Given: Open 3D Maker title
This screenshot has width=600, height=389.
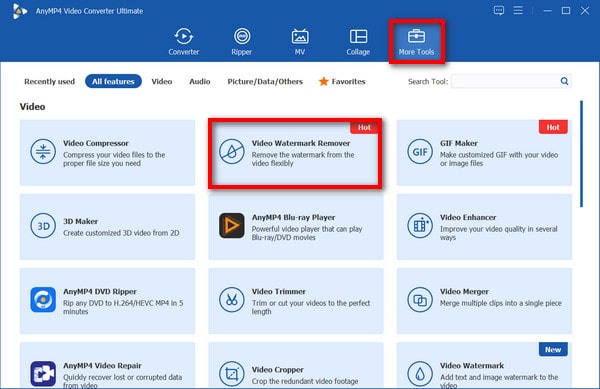Looking at the screenshot, I should pos(80,221).
